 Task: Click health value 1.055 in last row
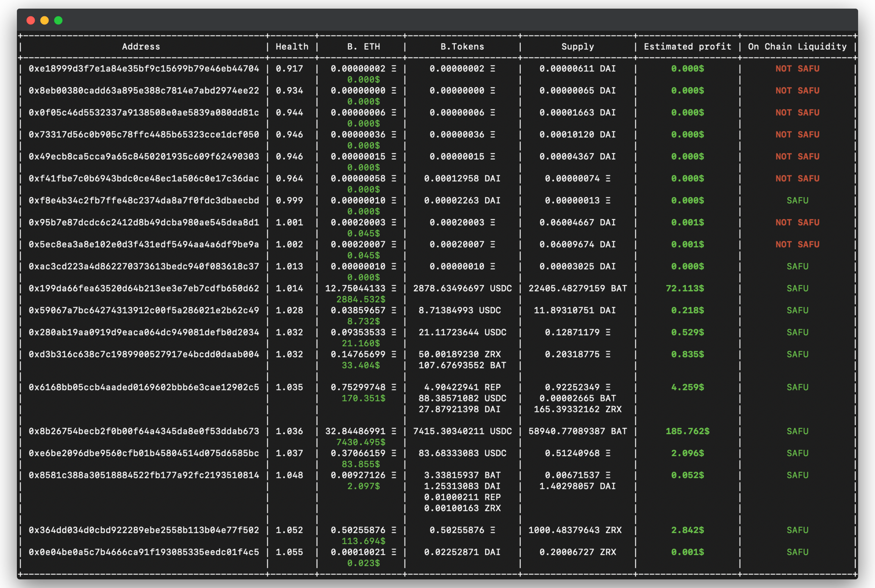tap(289, 552)
